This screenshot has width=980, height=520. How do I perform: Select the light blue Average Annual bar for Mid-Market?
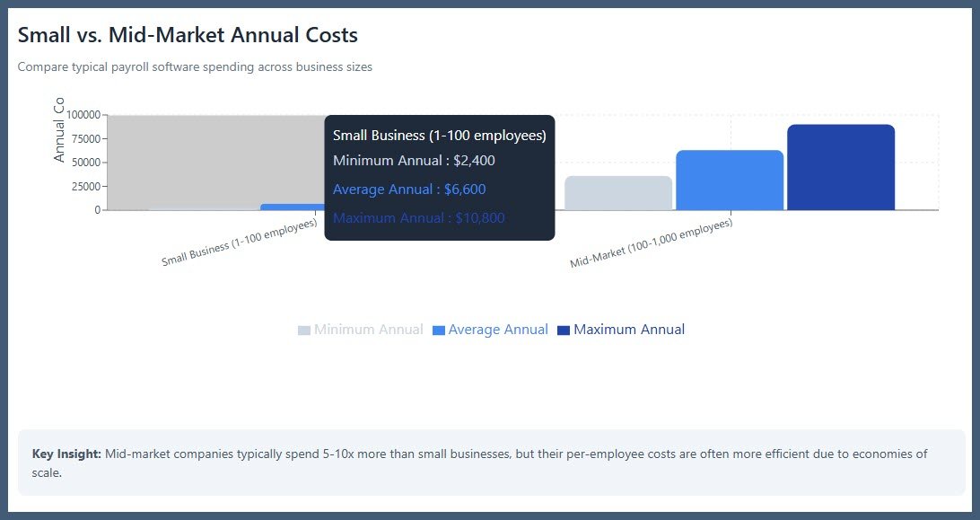[731, 180]
